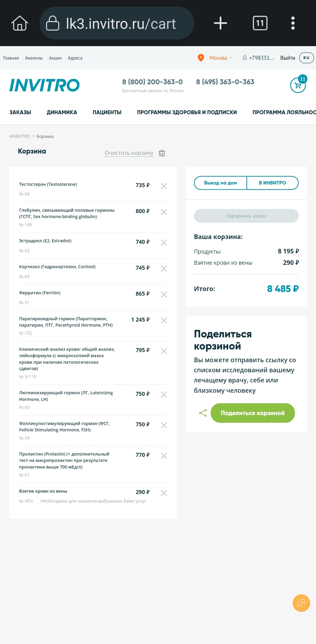This screenshot has width=316, height=644.
Task: Tap the browser home icon
Action: click(x=20, y=23)
